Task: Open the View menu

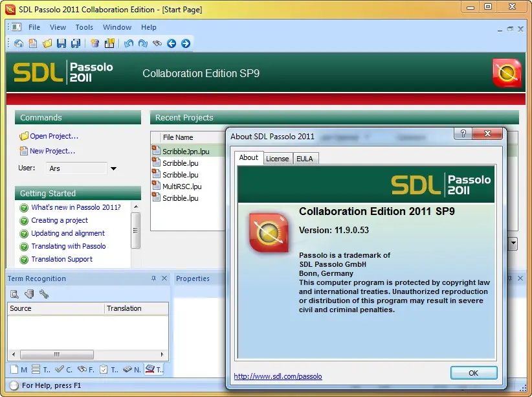Action: 58,27
